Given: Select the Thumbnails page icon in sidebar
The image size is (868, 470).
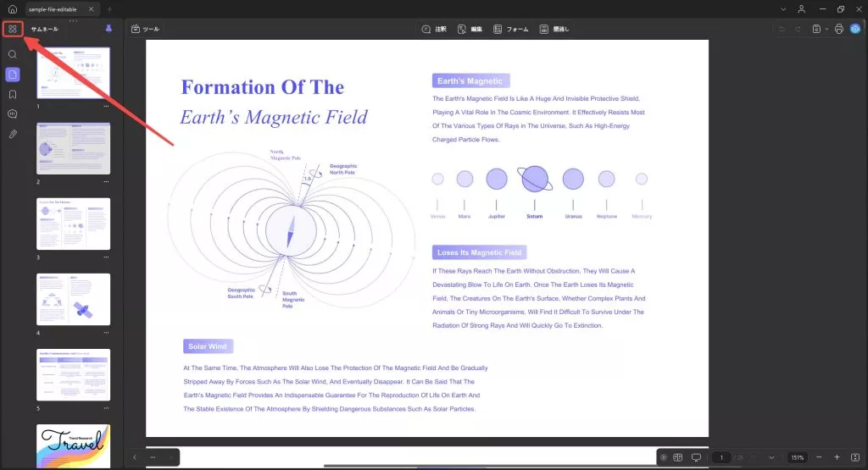Looking at the screenshot, I should click(x=12, y=75).
